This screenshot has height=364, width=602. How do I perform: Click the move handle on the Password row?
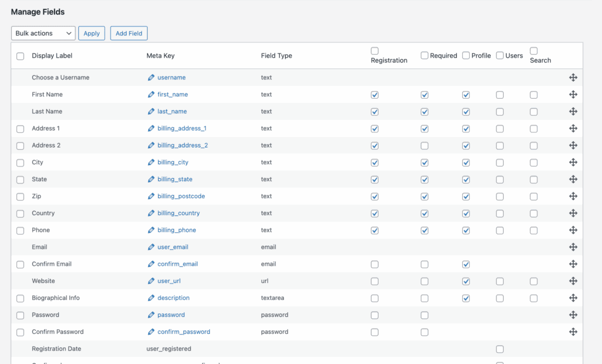[x=573, y=315]
